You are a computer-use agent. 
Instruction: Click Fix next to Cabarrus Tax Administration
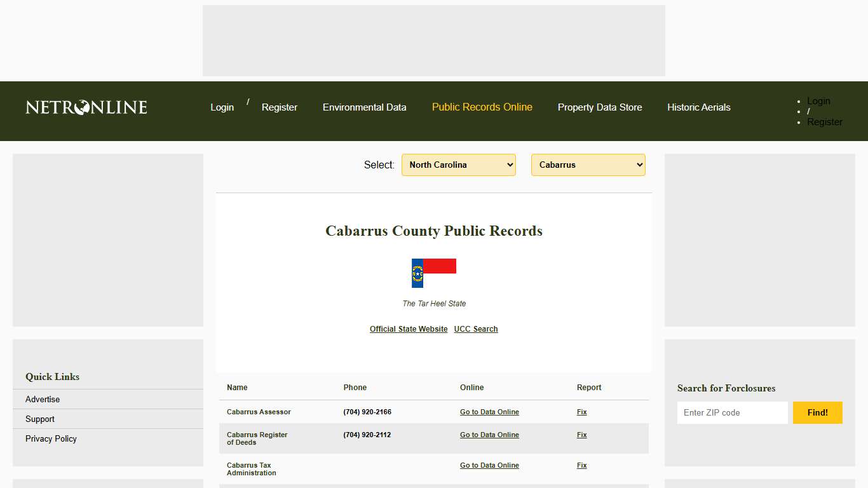[581, 465]
